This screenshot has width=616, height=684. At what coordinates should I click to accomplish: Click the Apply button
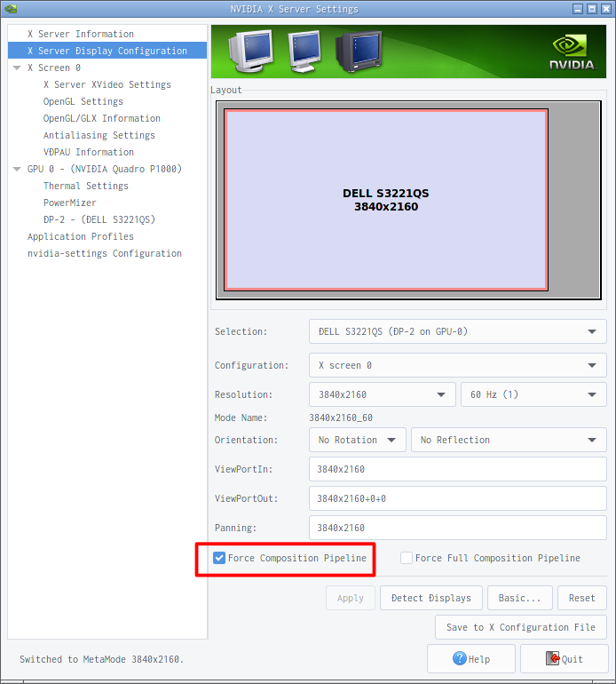pyautogui.click(x=351, y=598)
